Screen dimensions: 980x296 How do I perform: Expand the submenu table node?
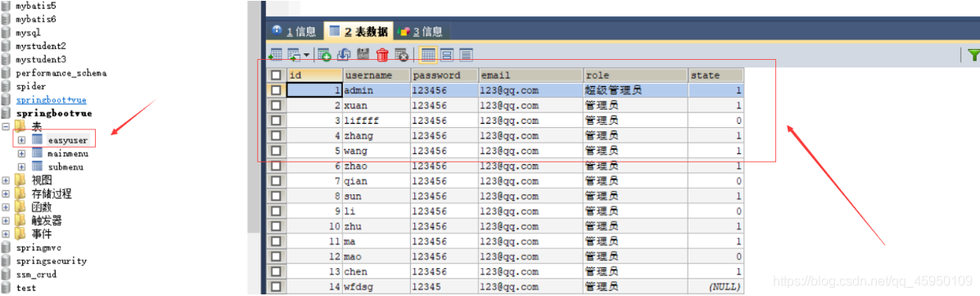22,167
